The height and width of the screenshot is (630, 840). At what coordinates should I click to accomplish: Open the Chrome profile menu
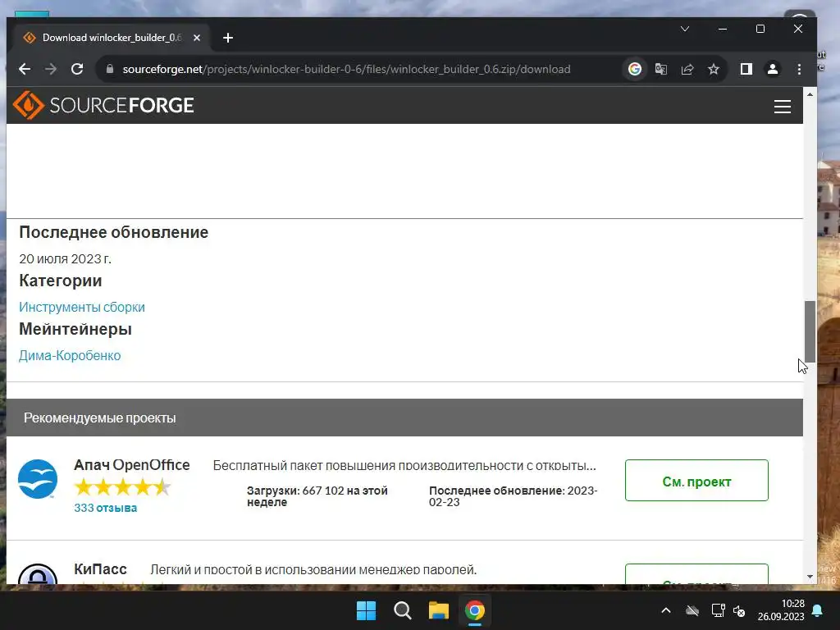pos(773,69)
